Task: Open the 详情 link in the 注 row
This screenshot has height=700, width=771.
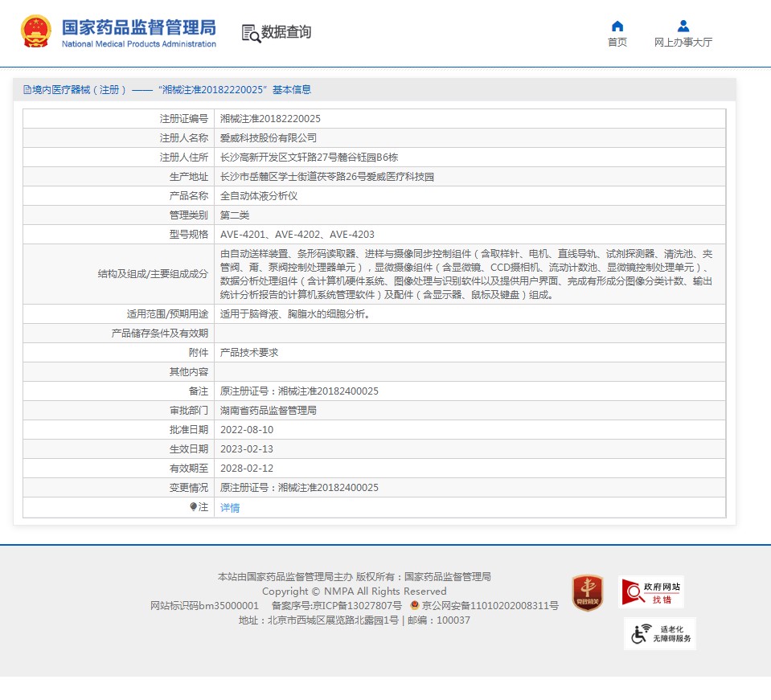Action: coord(230,508)
